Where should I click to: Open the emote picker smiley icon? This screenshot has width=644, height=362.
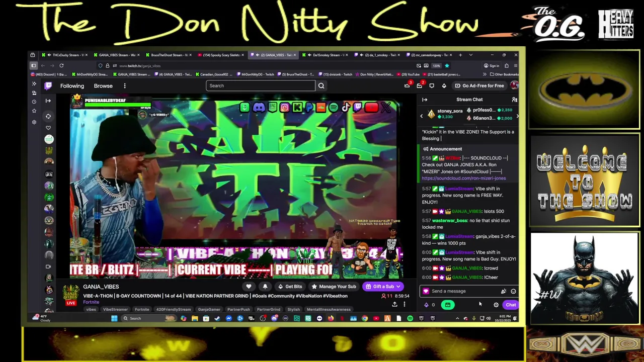[x=513, y=291]
